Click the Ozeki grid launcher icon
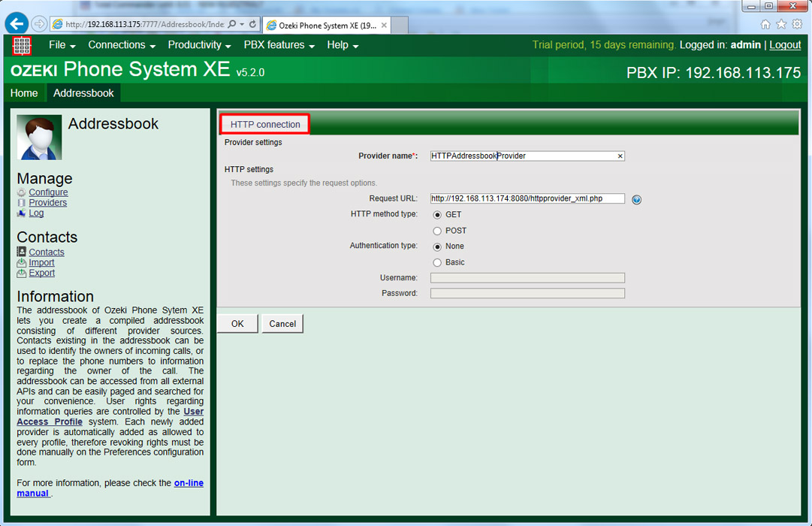This screenshot has width=812, height=526. pyautogui.click(x=22, y=46)
